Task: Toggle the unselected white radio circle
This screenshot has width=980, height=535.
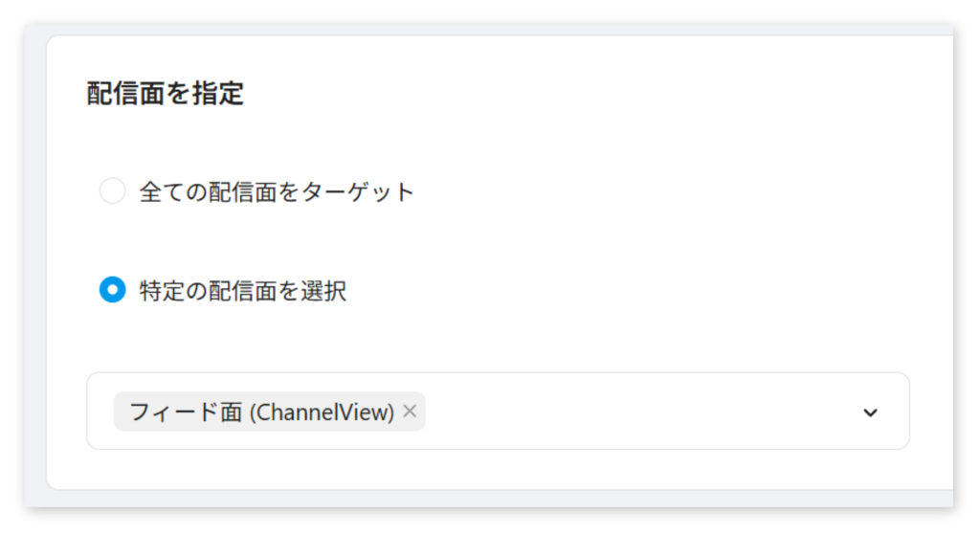Action: (113, 190)
